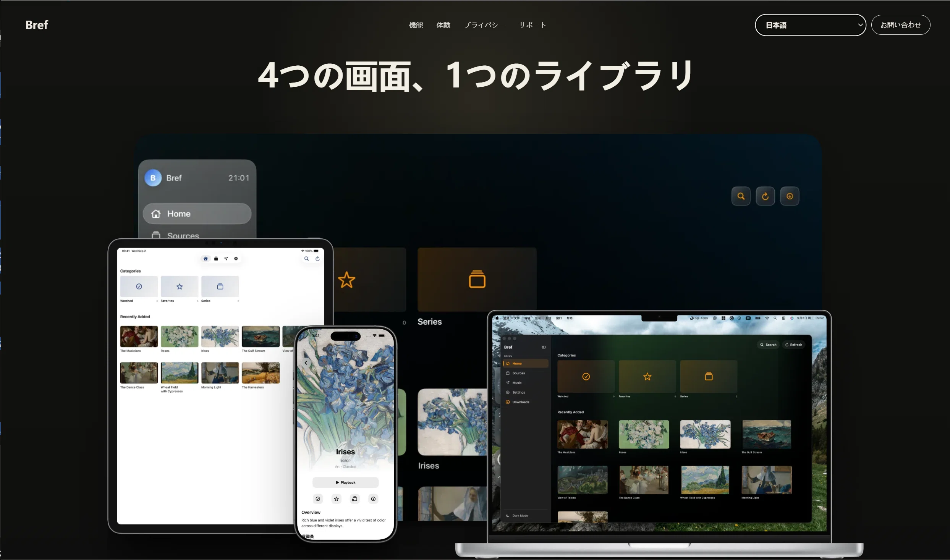Click the settings gear icon in the iPad toolbar
This screenshot has height=560, width=950.
click(236, 259)
